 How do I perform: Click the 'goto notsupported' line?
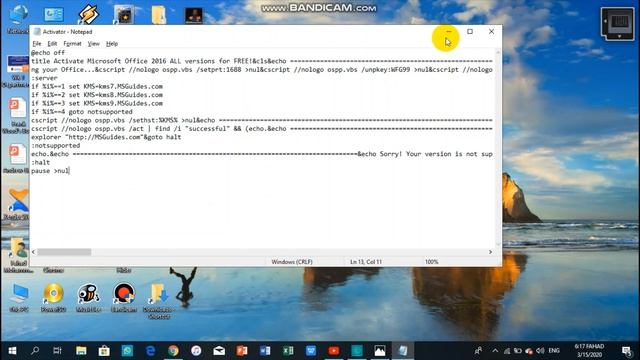point(82,112)
